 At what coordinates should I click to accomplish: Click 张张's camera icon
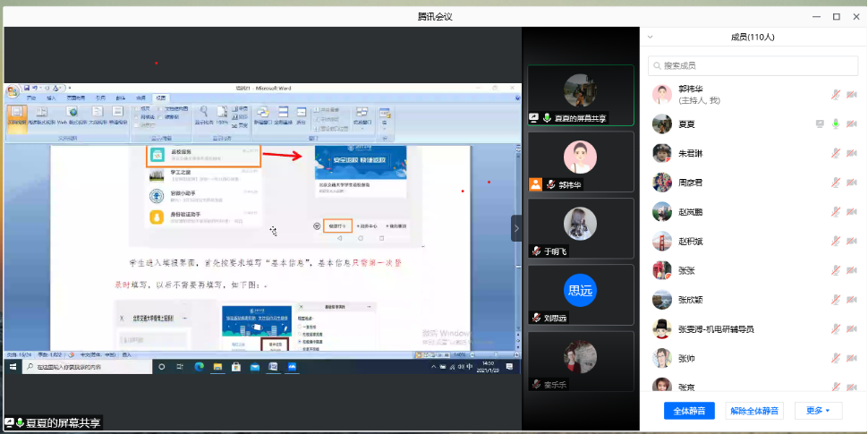tap(851, 271)
